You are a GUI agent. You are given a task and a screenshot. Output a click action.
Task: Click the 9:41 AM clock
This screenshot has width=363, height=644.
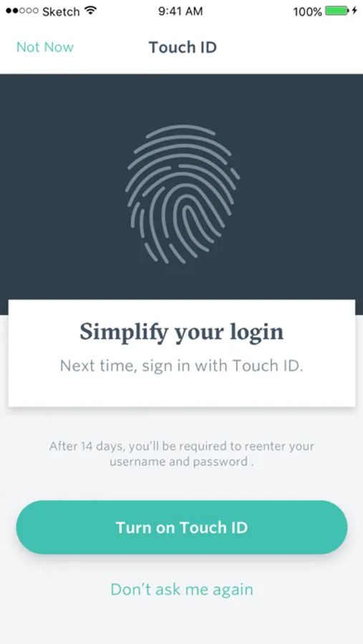click(x=180, y=11)
